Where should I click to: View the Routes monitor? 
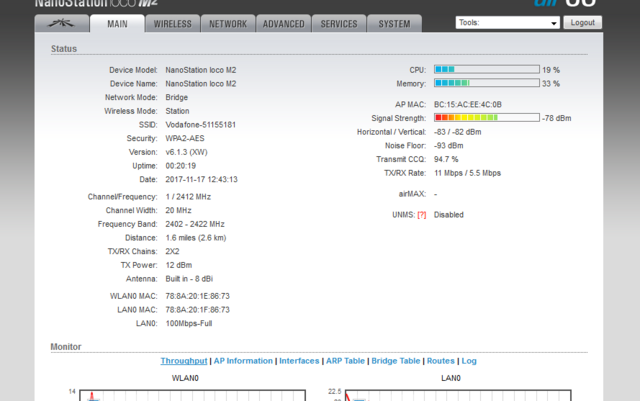click(440, 361)
